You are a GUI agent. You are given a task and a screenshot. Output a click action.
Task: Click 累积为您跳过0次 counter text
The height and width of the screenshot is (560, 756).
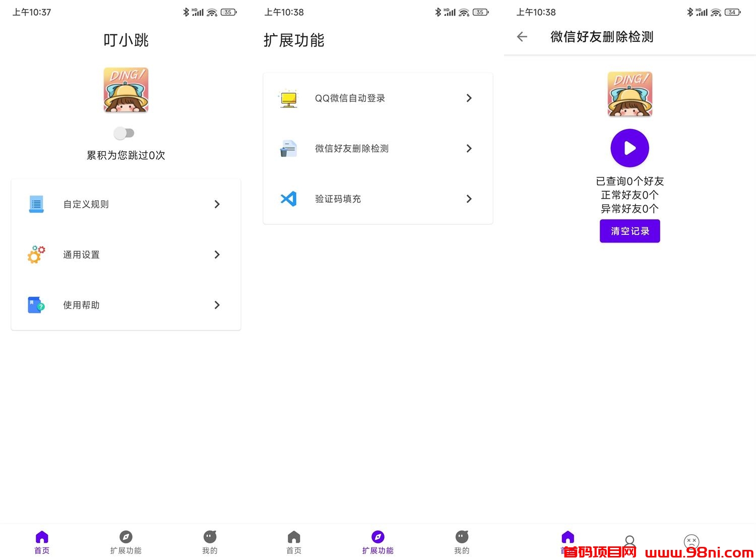126,155
